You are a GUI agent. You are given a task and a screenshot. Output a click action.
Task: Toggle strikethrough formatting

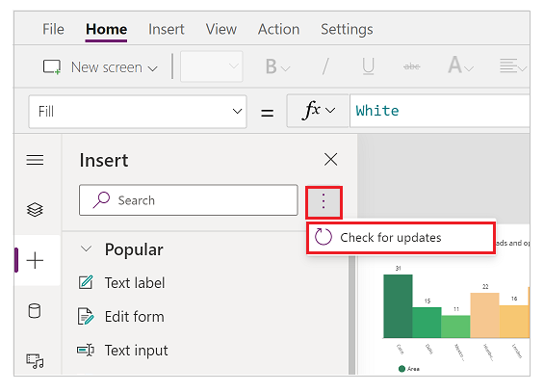tap(412, 66)
